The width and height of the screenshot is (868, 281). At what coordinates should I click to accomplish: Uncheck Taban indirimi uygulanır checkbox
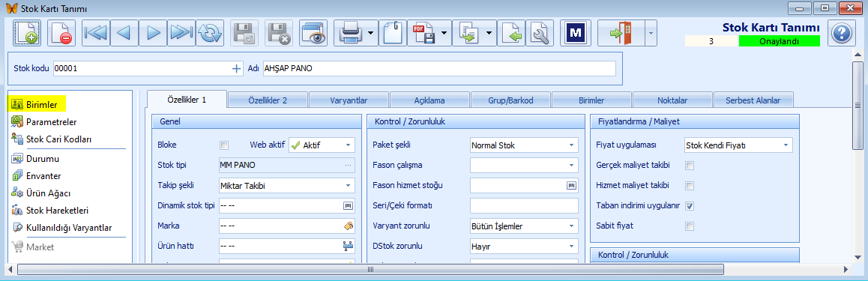[690, 206]
